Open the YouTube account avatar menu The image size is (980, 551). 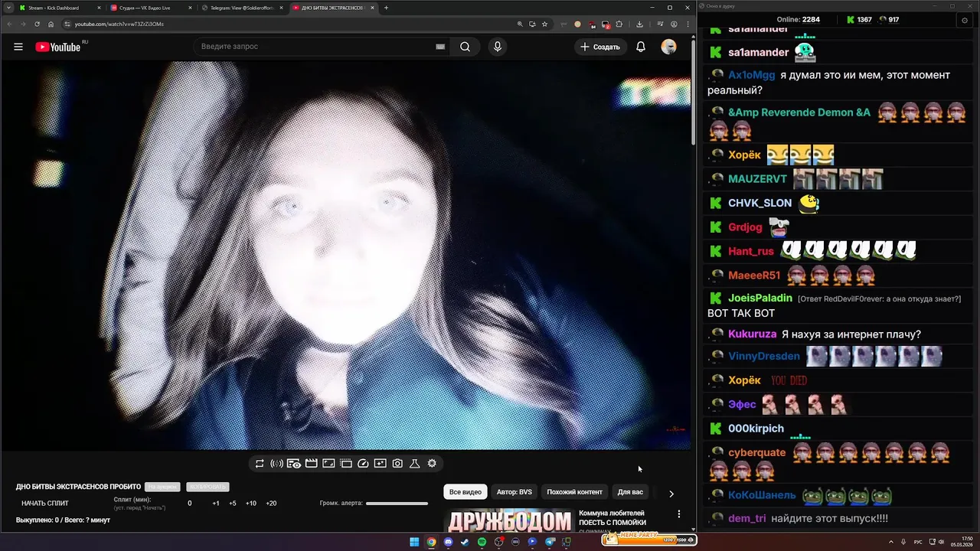point(669,47)
